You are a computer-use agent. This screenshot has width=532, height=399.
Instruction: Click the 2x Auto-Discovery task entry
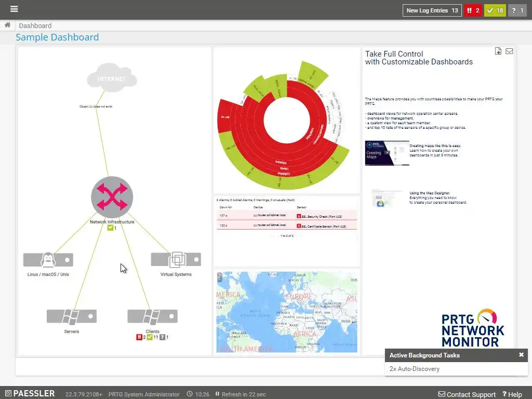point(414,369)
